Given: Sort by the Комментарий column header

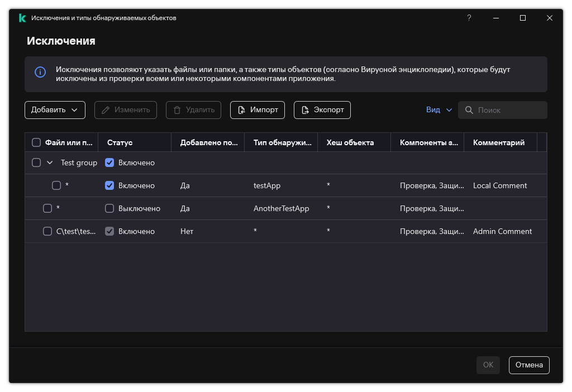Looking at the screenshot, I should pos(498,142).
